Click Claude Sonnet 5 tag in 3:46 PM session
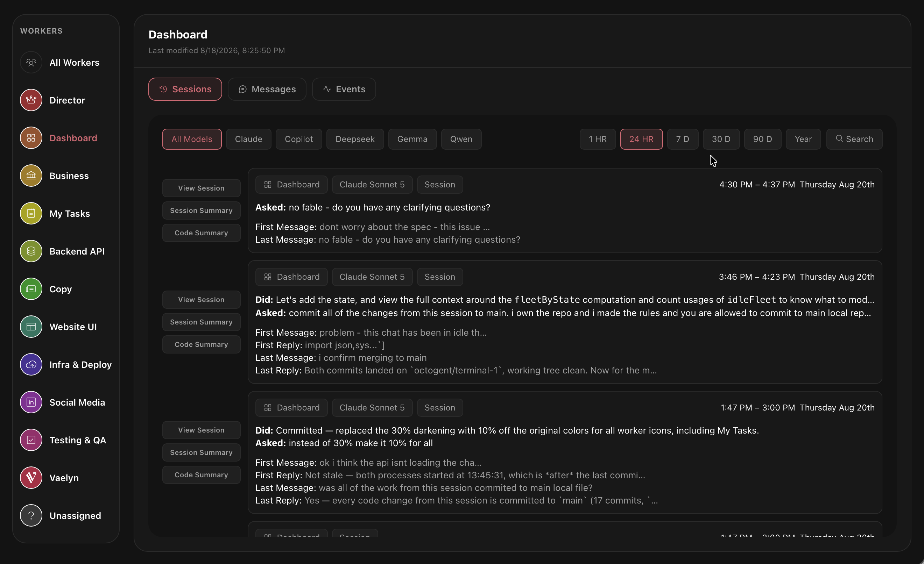924x564 pixels. tap(372, 277)
